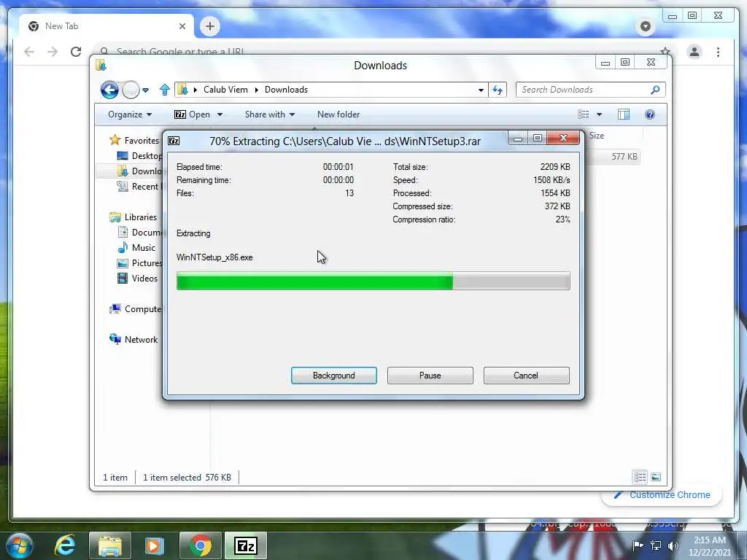Image resolution: width=747 pixels, height=560 pixels.
Task: Create a New folder in Downloads
Action: tap(338, 114)
